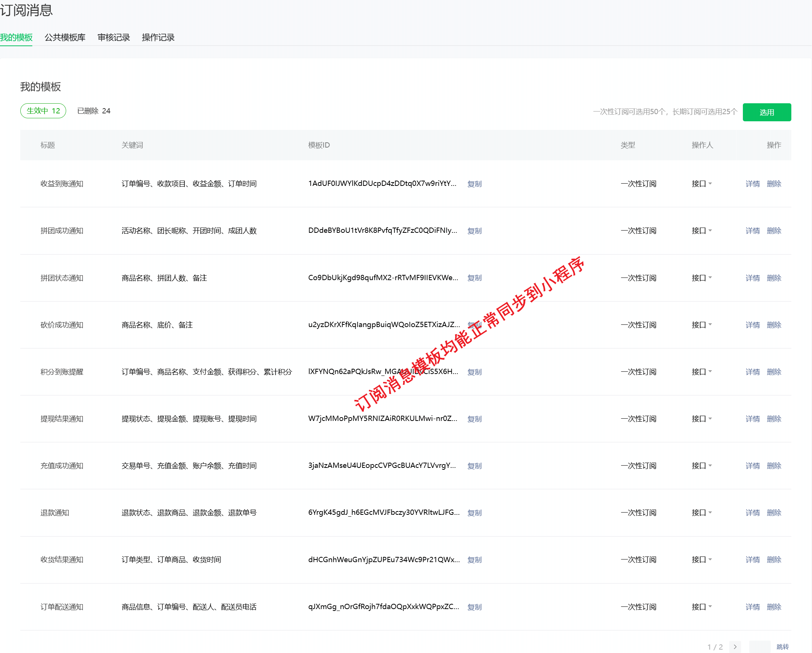812x653 pixels.
Task: Open the 操作记录 tab
Action: coord(158,37)
